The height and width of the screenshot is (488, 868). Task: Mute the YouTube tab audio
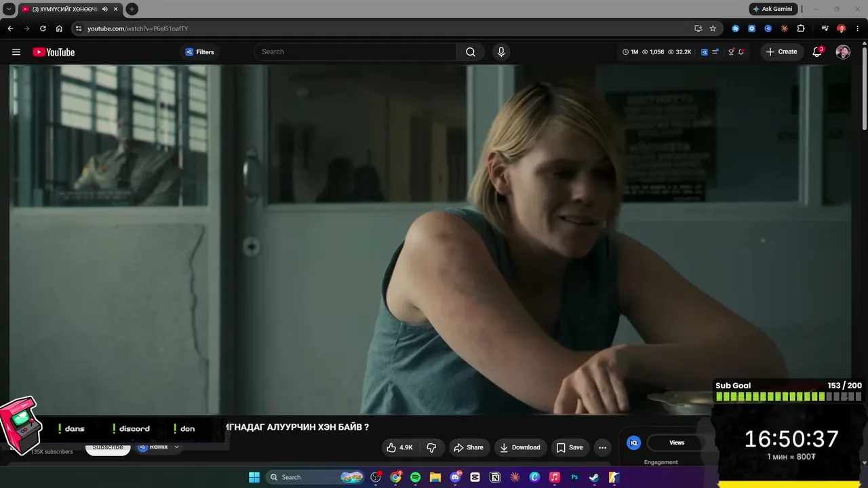tap(104, 9)
